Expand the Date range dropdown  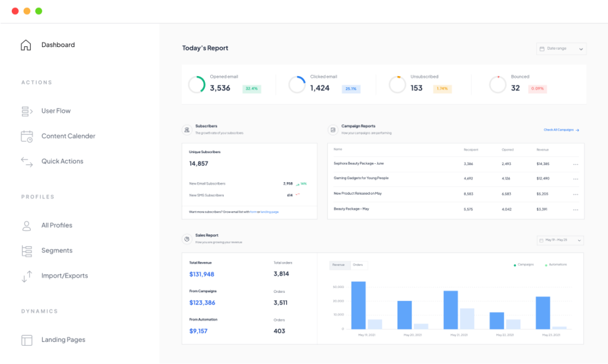[561, 49]
